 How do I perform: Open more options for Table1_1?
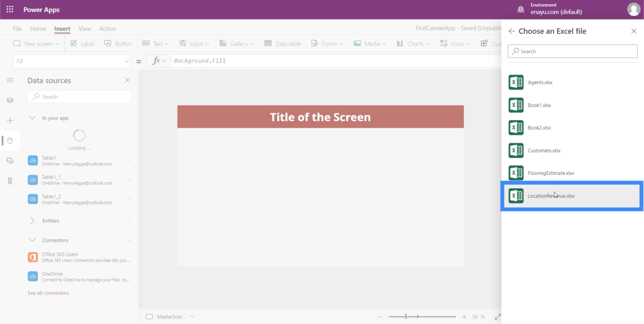coord(128,179)
